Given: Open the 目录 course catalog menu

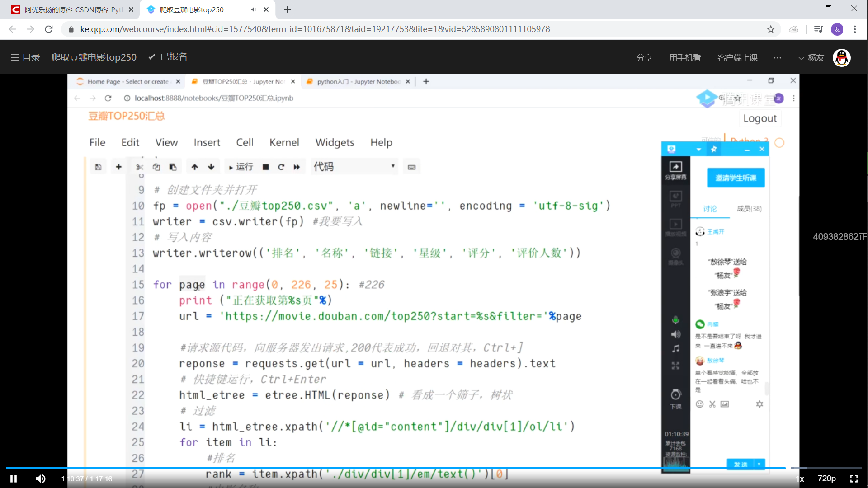Looking at the screenshot, I should [x=26, y=57].
